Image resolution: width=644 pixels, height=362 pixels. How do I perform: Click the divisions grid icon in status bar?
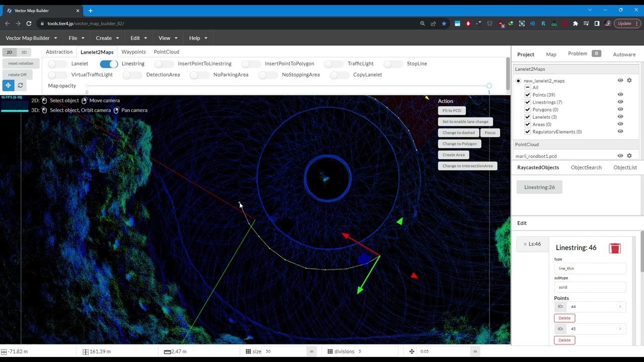(x=330, y=351)
